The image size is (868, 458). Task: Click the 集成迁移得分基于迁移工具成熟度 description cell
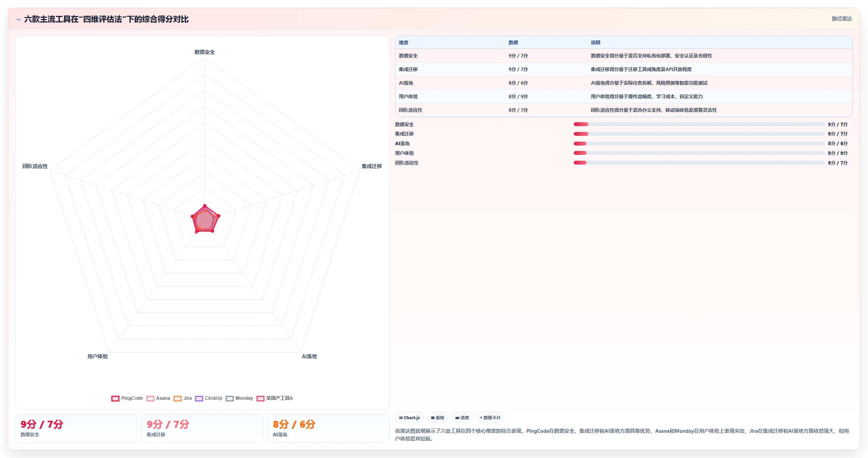[x=641, y=69]
